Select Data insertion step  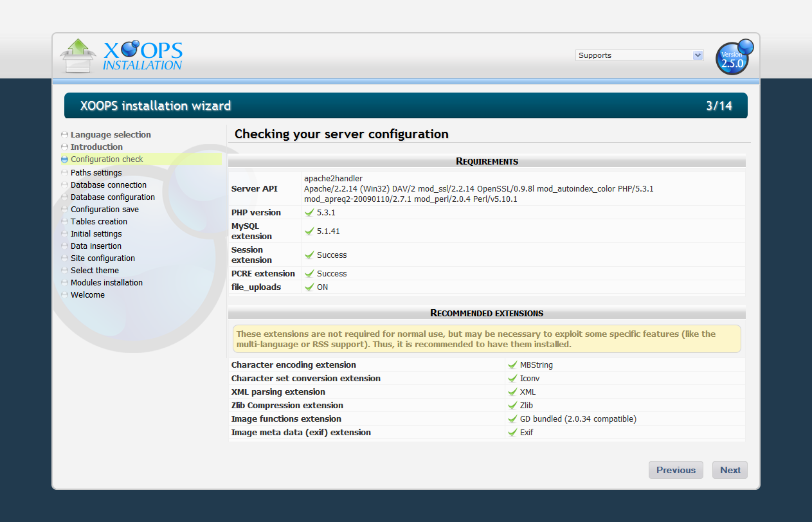[x=96, y=246]
